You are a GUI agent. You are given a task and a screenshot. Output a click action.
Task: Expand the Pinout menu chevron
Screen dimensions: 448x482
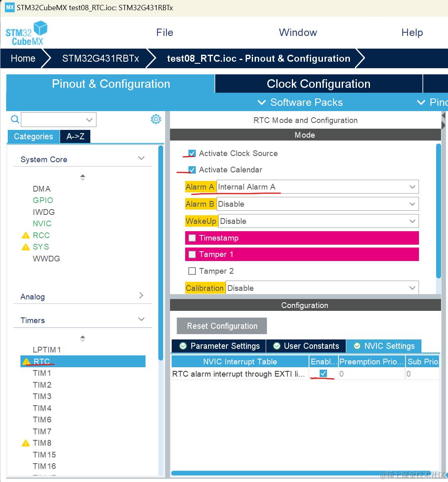pyautogui.click(x=421, y=103)
